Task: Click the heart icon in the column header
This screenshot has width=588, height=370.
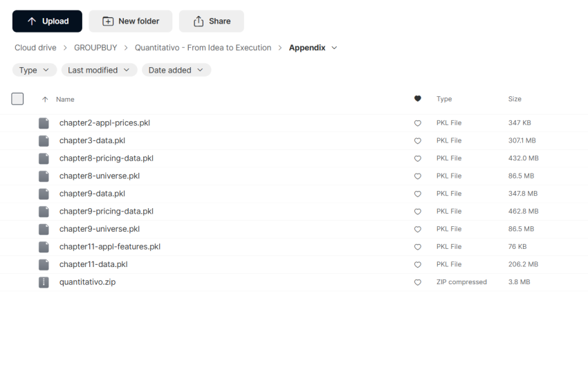Action: point(417,99)
